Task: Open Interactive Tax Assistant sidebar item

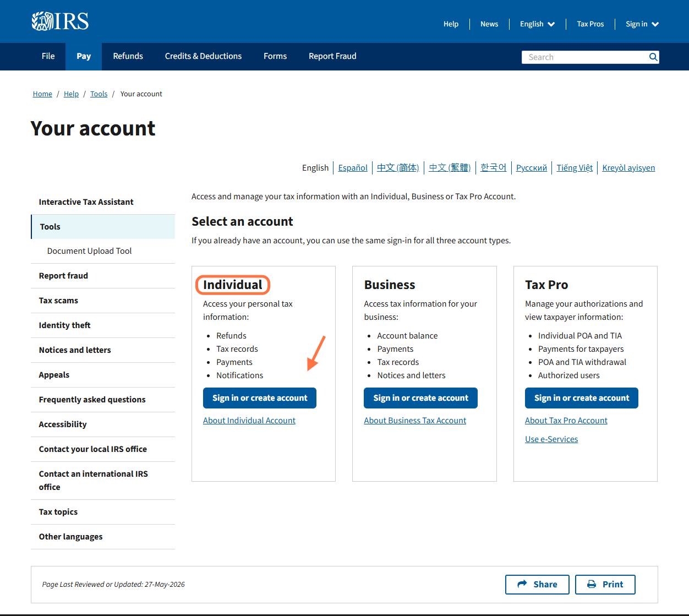Action: pyautogui.click(x=103, y=202)
